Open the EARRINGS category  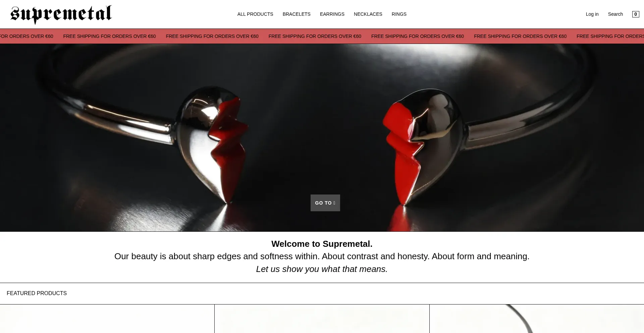coord(332,14)
